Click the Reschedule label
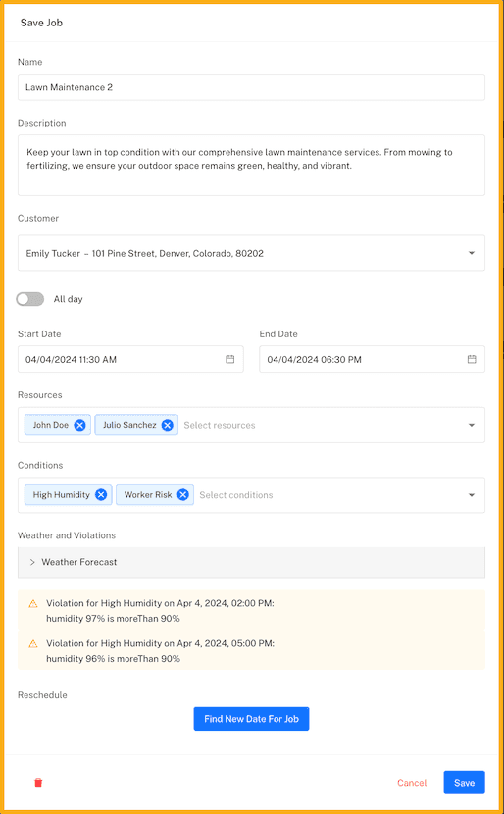The image size is (504, 814). coord(42,695)
